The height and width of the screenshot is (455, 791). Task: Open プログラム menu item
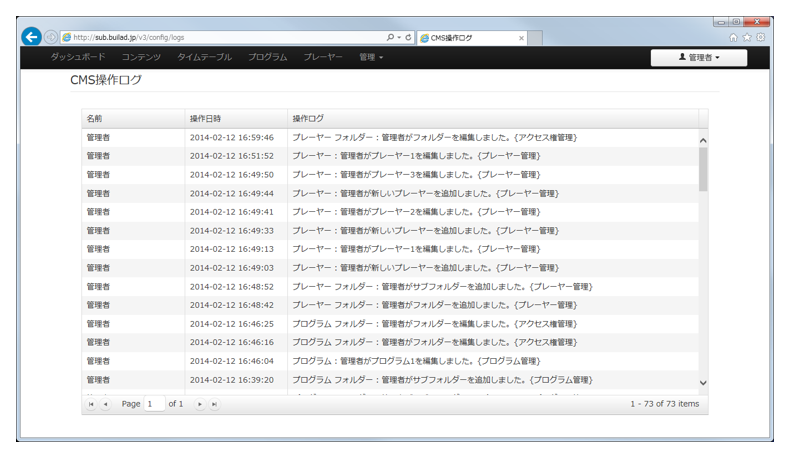point(267,57)
